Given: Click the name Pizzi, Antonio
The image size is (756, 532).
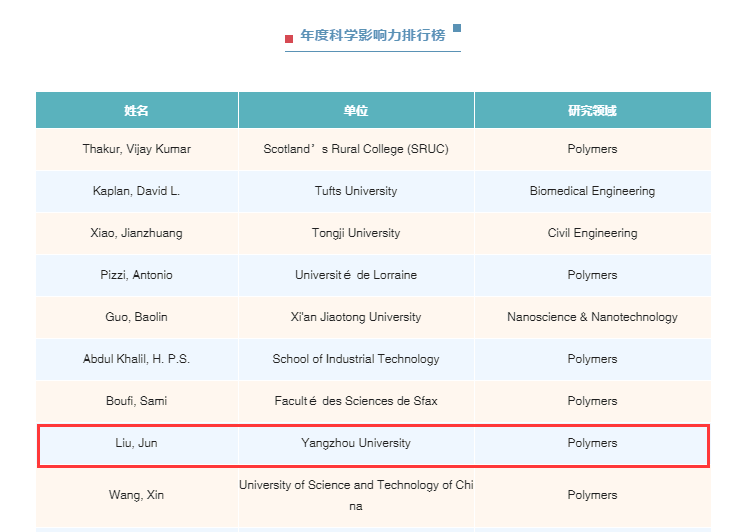Looking at the screenshot, I should coord(137,275).
